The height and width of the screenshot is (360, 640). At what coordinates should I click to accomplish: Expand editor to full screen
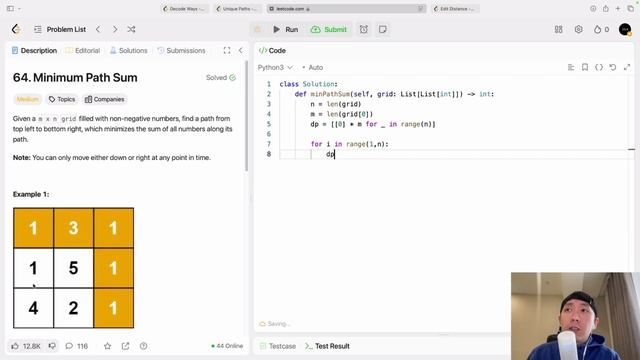pyautogui.click(x=627, y=67)
